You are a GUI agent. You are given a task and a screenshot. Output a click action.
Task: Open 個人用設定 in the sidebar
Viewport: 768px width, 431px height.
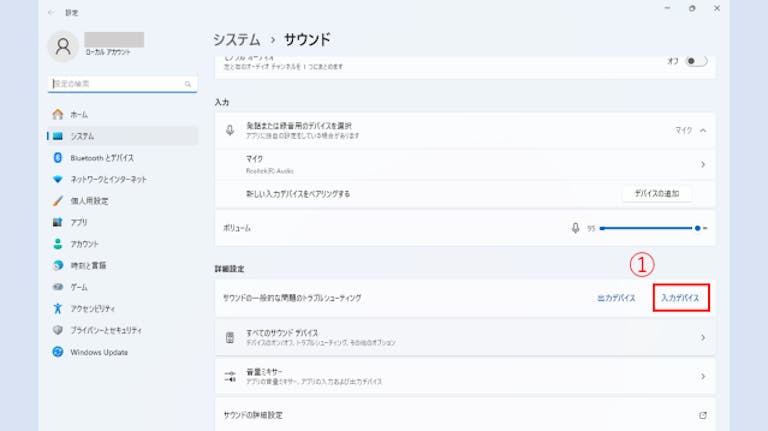pyautogui.click(x=122, y=201)
